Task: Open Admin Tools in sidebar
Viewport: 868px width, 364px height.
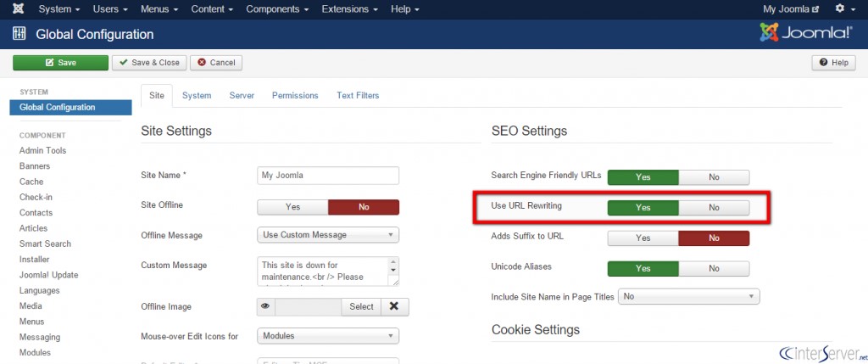Action: click(x=42, y=151)
